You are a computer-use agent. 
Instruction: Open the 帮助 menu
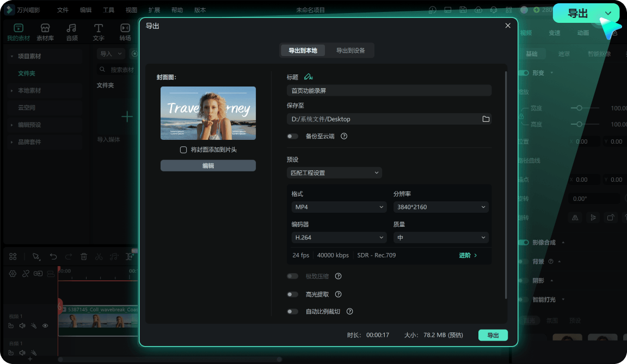(x=177, y=10)
